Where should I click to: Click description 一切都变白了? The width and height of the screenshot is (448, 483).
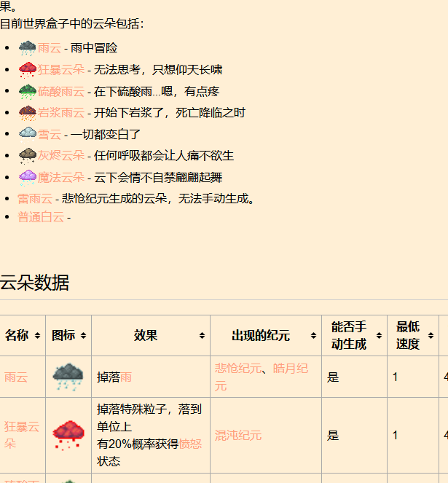coord(106,135)
